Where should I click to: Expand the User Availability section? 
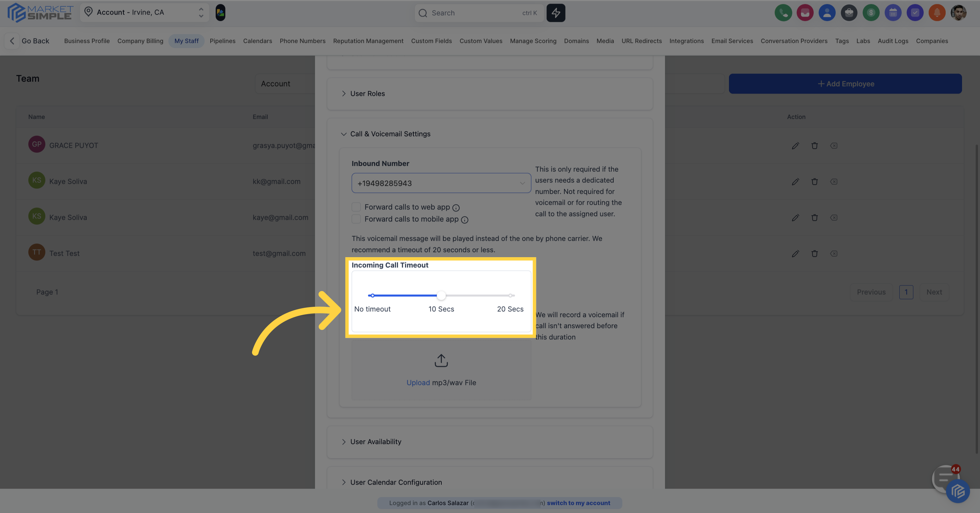375,441
